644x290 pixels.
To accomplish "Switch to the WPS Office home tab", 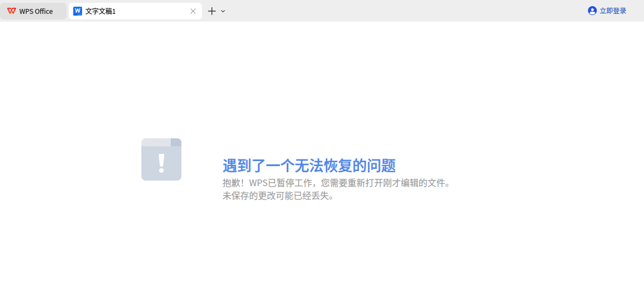I will [33, 11].
